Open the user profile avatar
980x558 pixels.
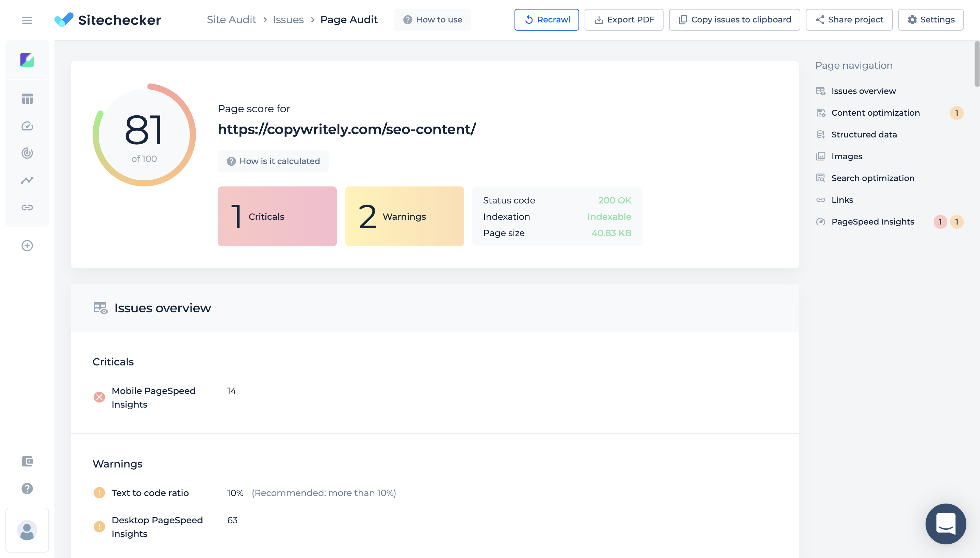tap(27, 530)
